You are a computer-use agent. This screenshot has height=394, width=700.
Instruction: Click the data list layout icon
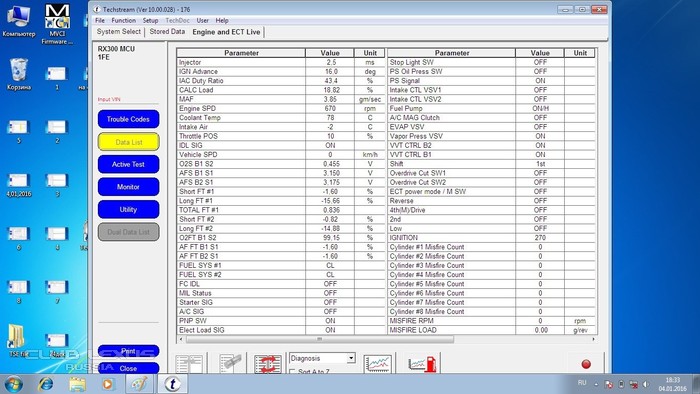coord(189,364)
